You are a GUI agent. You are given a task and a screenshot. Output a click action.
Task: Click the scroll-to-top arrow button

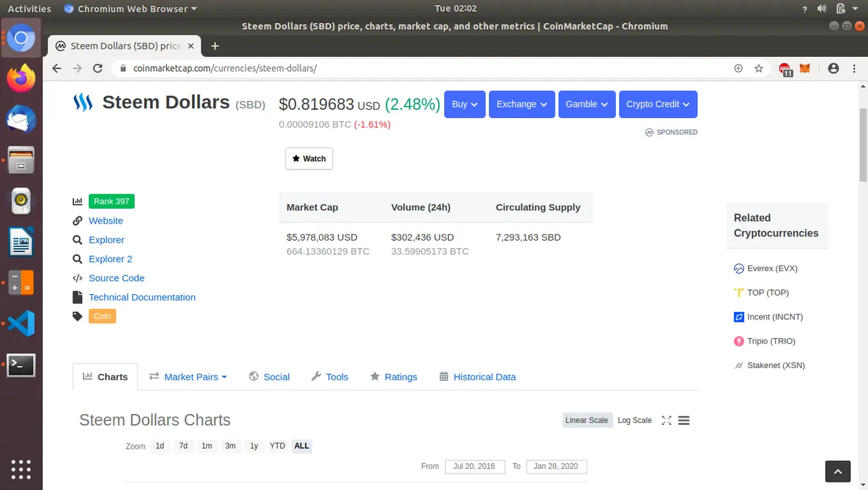[x=837, y=471]
